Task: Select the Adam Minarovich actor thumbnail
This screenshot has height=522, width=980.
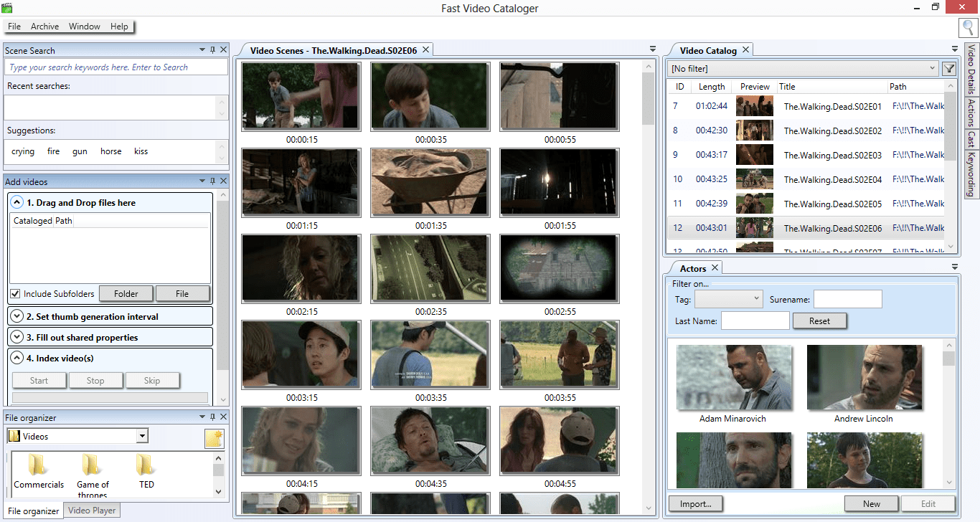Action: [734, 378]
